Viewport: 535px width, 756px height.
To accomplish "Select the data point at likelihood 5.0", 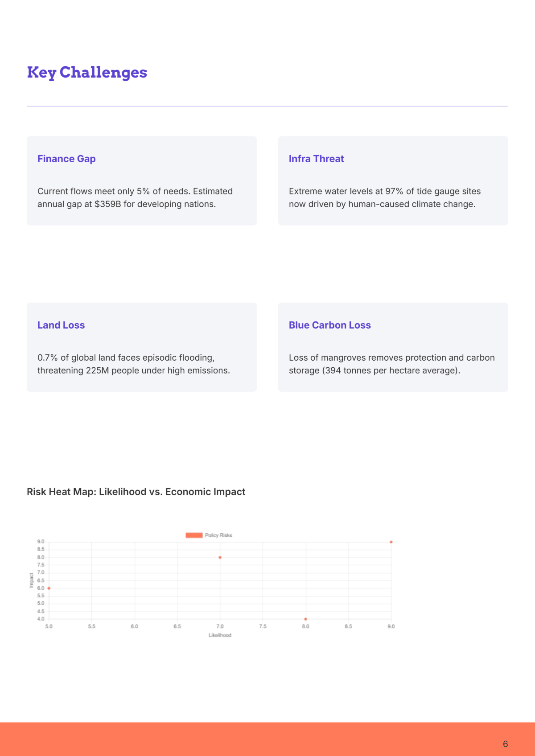I will pyautogui.click(x=49, y=588).
